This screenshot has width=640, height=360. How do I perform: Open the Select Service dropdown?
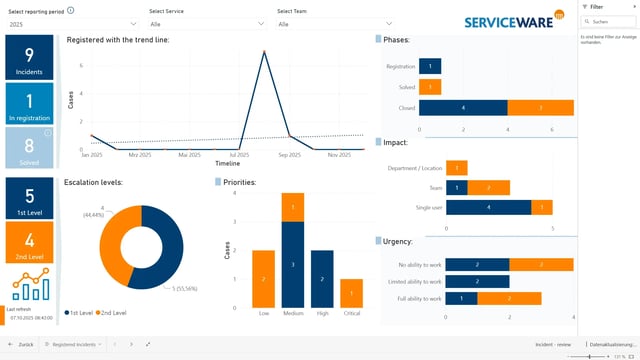[207, 24]
